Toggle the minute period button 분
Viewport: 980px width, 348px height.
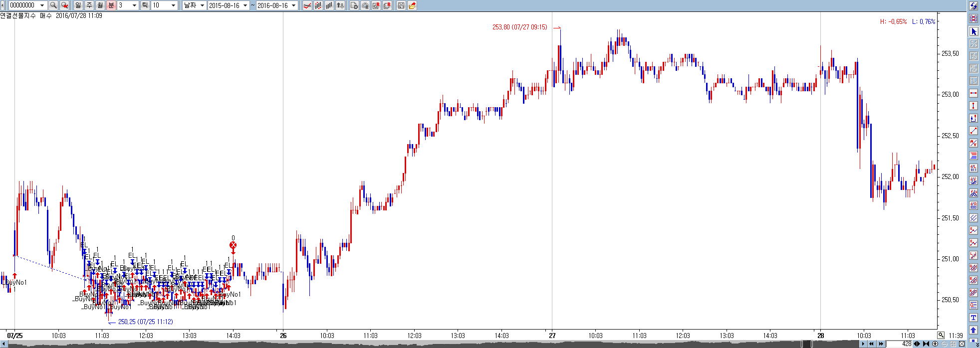click(111, 5)
